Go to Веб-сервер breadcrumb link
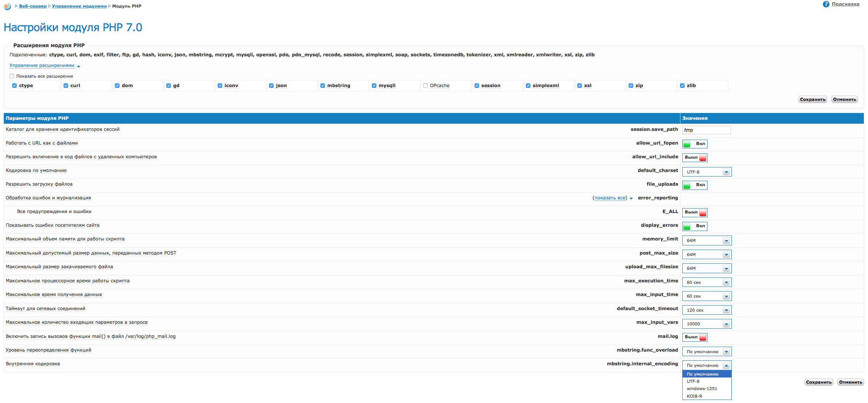Screen dimensions: 868x403 point(33,6)
